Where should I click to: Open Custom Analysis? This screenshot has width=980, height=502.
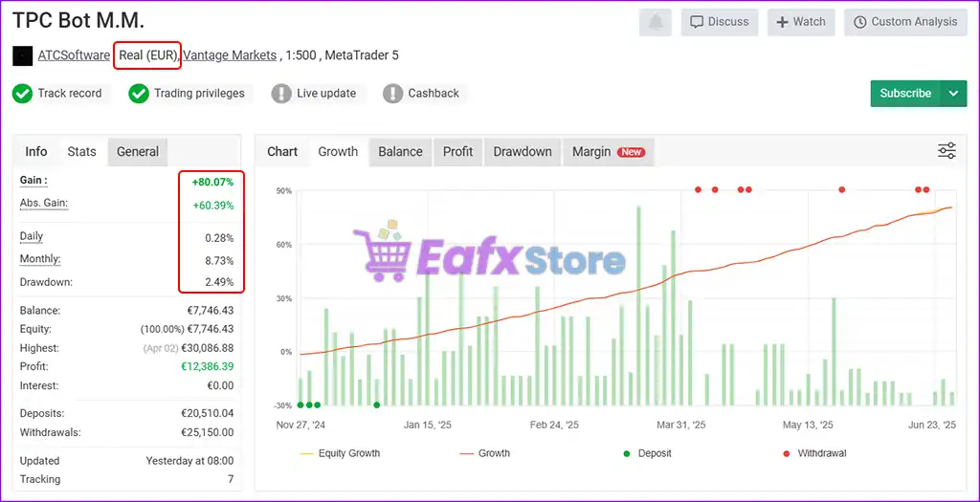coord(905,22)
